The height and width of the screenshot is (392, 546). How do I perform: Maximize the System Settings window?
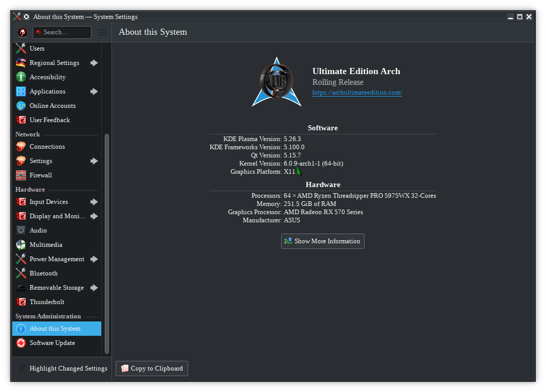pos(519,17)
